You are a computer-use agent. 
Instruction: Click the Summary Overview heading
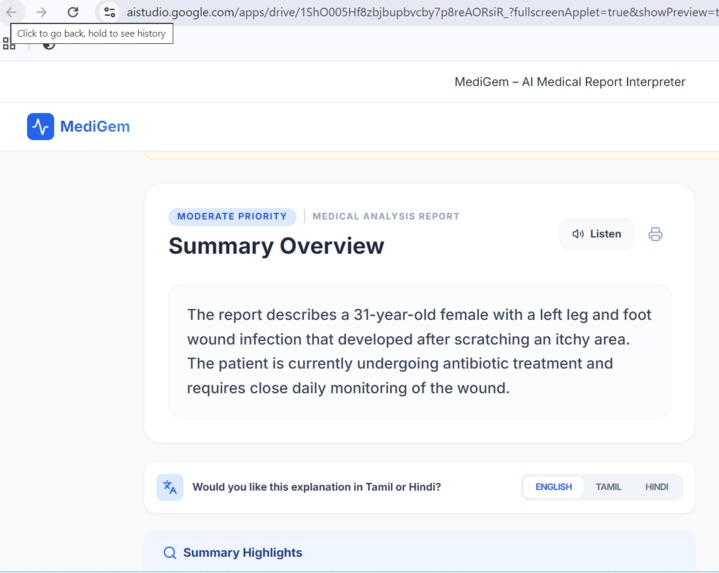pos(277,246)
